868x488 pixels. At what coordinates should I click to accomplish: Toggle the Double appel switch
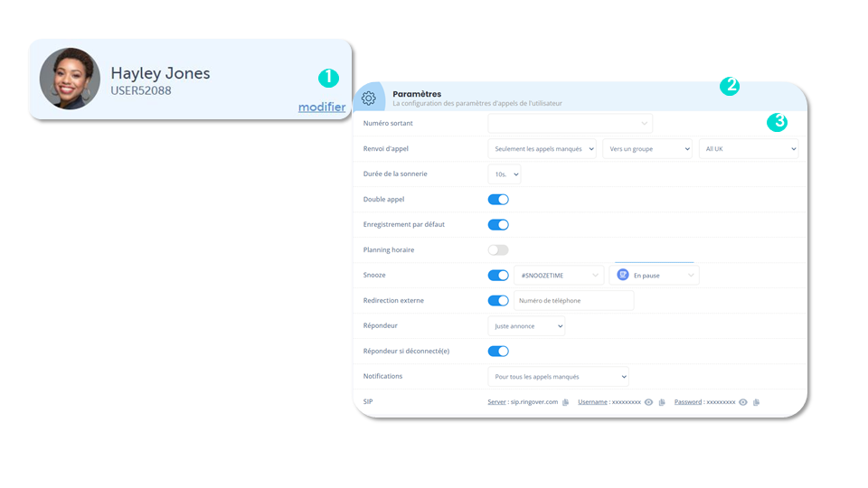tap(498, 199)
